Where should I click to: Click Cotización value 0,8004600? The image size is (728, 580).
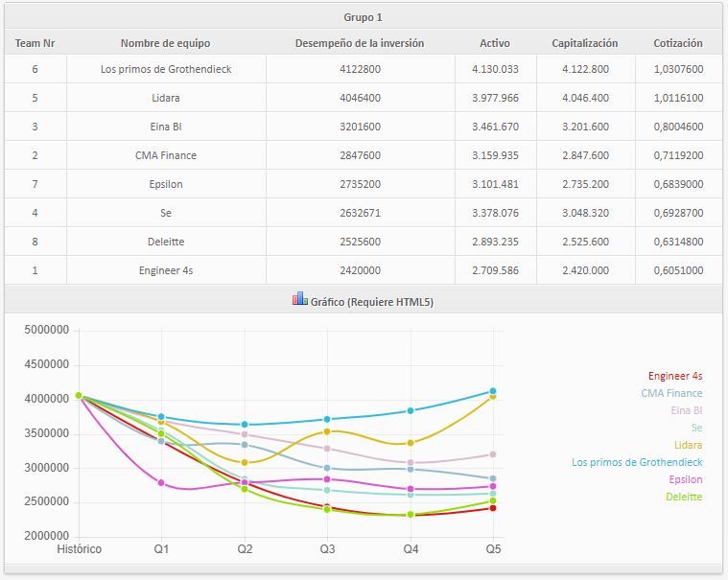click(678, 127)
